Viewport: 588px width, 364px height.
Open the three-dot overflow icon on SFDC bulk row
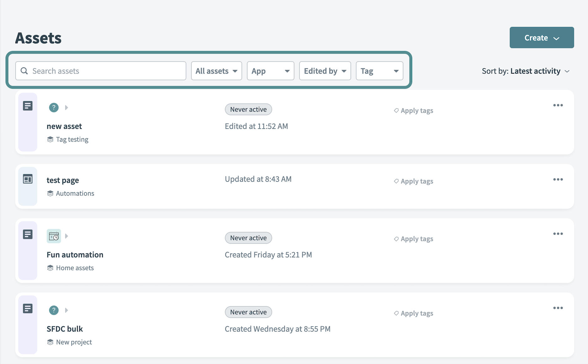click(x=558, y=308)
